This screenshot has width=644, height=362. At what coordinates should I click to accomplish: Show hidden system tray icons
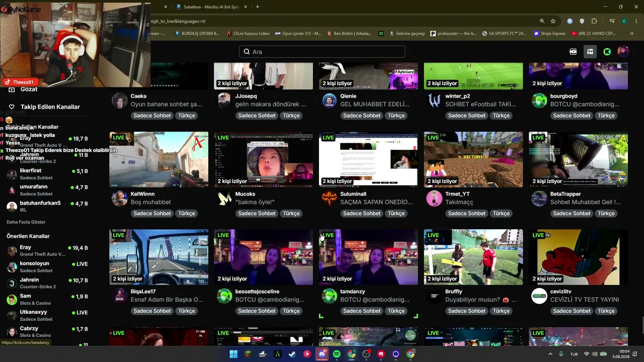(550, 354)
